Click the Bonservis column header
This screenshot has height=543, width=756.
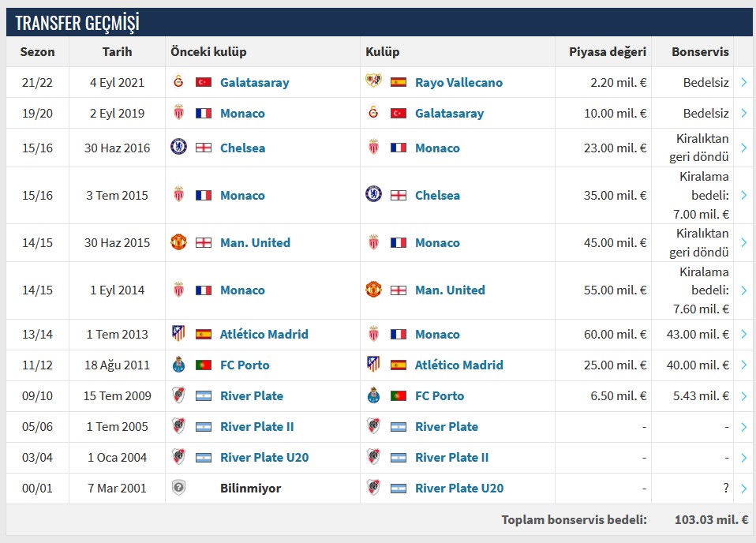[700, 52]
